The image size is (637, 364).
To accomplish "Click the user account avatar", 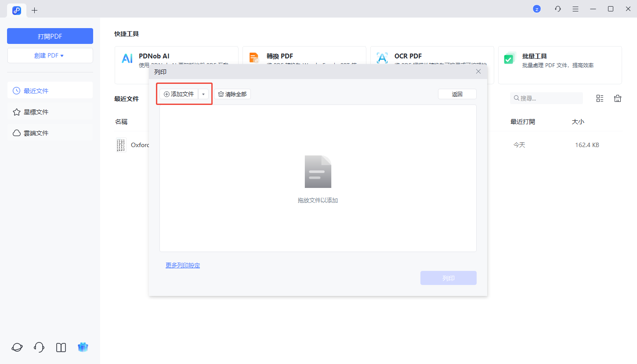I will 536,9.
